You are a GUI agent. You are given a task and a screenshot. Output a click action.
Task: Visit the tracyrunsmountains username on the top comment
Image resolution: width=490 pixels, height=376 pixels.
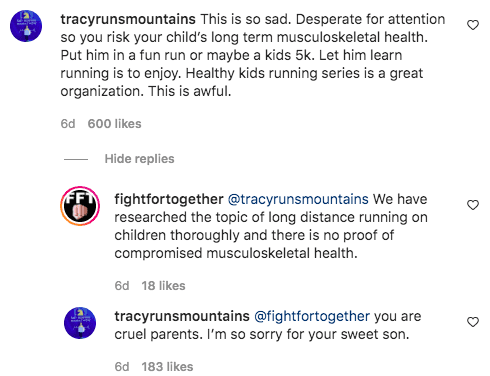coord(128,19)
